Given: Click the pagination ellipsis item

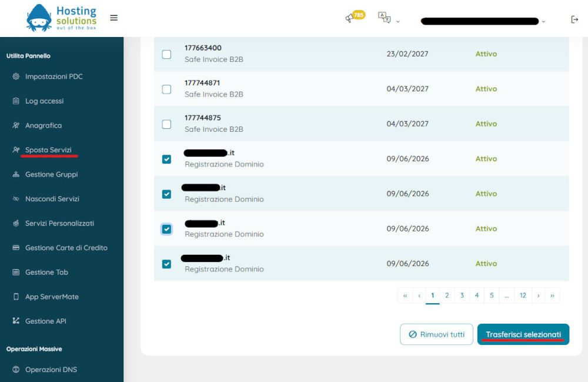Looking at the screenshot, I should click(507, 295).
